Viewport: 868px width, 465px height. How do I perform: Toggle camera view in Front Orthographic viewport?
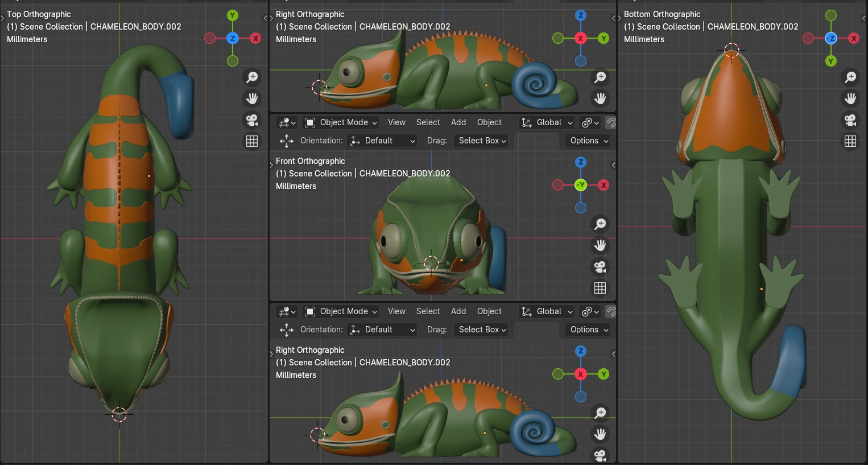point(600,267)
